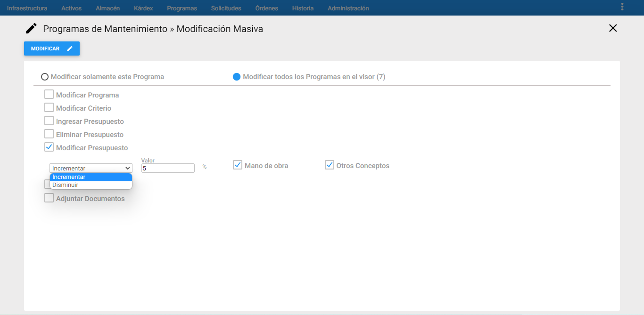Choose Incrementar in the dropdown list
644x315 pixels.
click(x=91, y=177)
